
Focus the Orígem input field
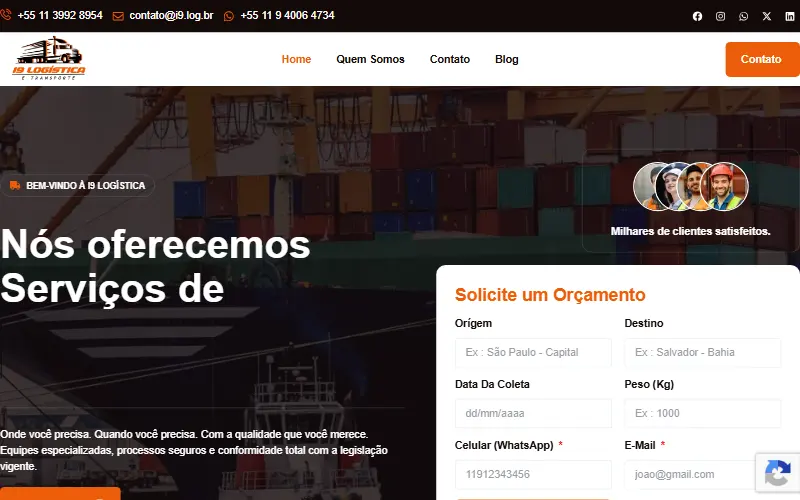[533, 352]
